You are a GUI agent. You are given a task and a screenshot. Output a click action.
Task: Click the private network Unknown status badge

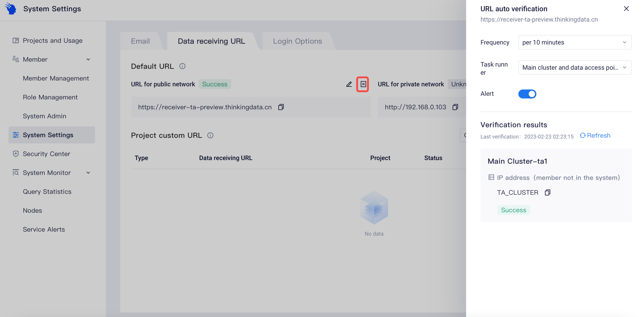click(x=457, y=84)
